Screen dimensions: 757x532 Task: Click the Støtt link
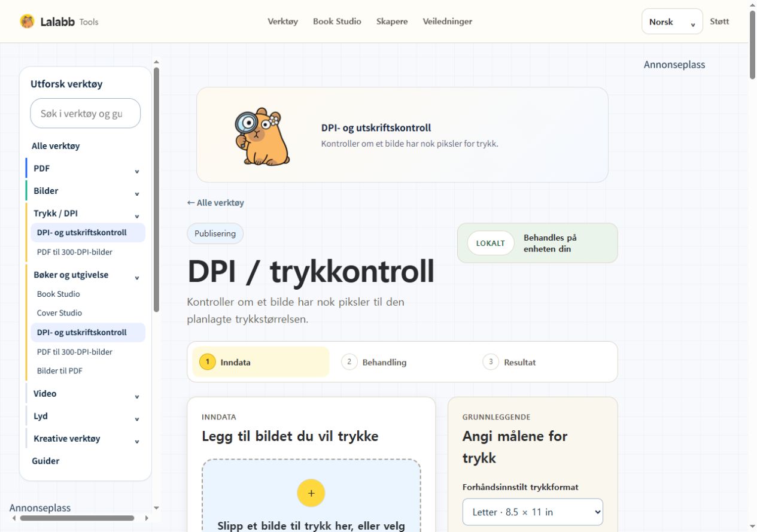(x=719, y=22)
